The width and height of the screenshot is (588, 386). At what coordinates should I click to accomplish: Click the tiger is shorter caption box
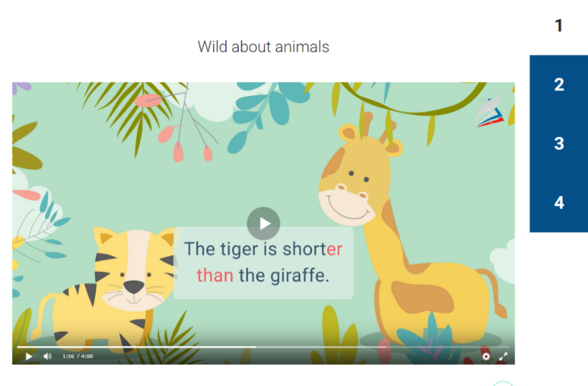coord(263,263)
